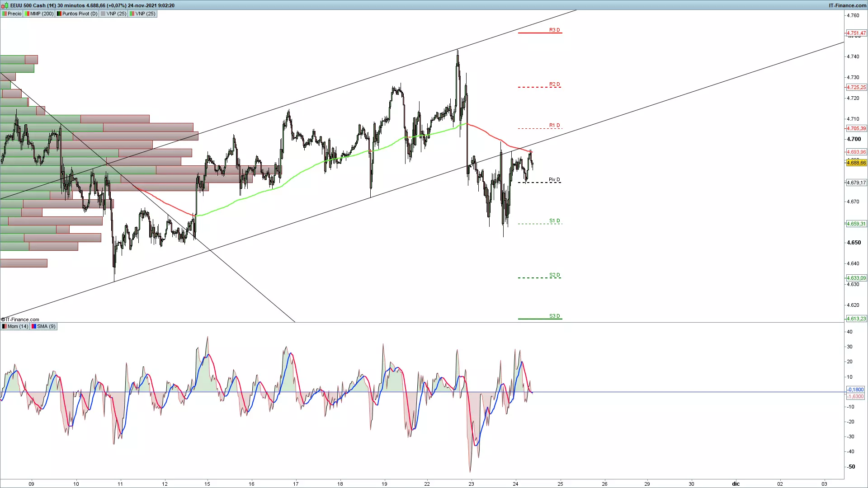Click the -1,6300 SMA value tag

point(855,396)
